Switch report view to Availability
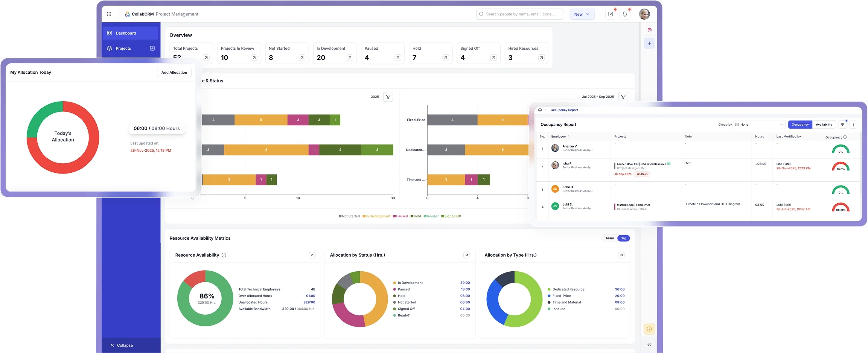 point(824,125)
